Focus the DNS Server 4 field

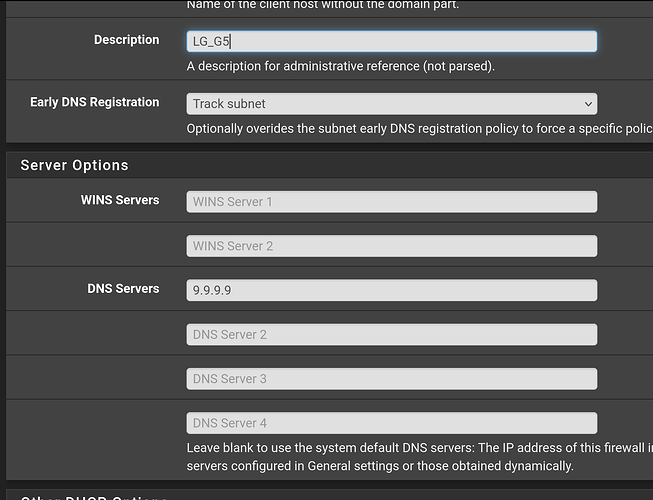click(x=391, y=423)
